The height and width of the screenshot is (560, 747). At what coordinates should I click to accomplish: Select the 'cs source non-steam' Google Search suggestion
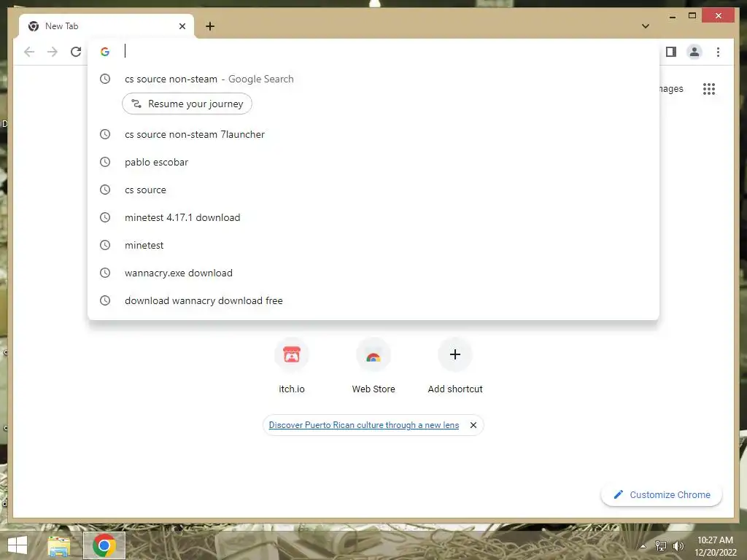click(373, 79)
